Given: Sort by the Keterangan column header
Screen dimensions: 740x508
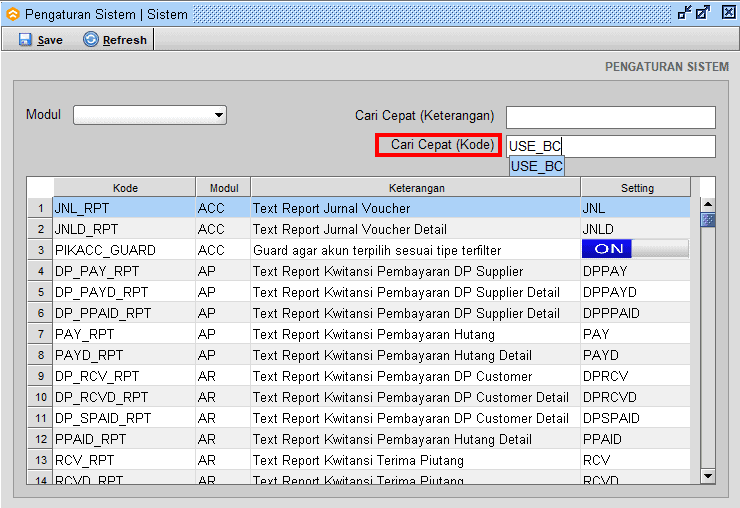Looking at the screenshot, I should (x=416, y=188).
